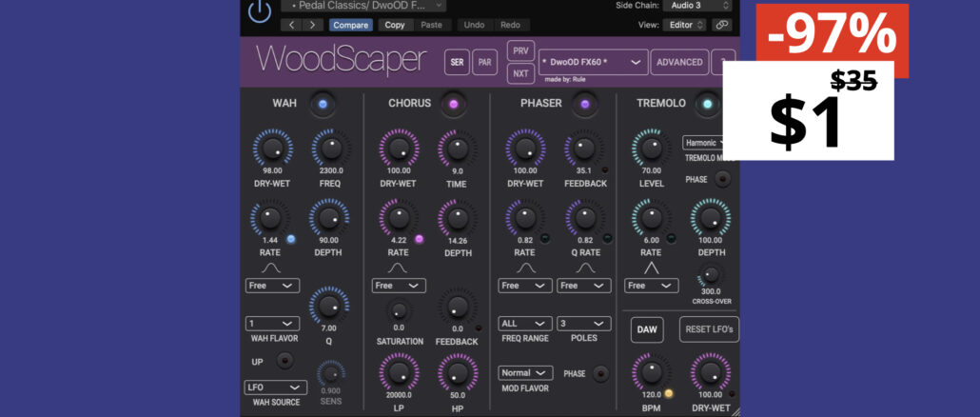
Task: Click the WAH DRY-WET knob
Action: [272, 149]
